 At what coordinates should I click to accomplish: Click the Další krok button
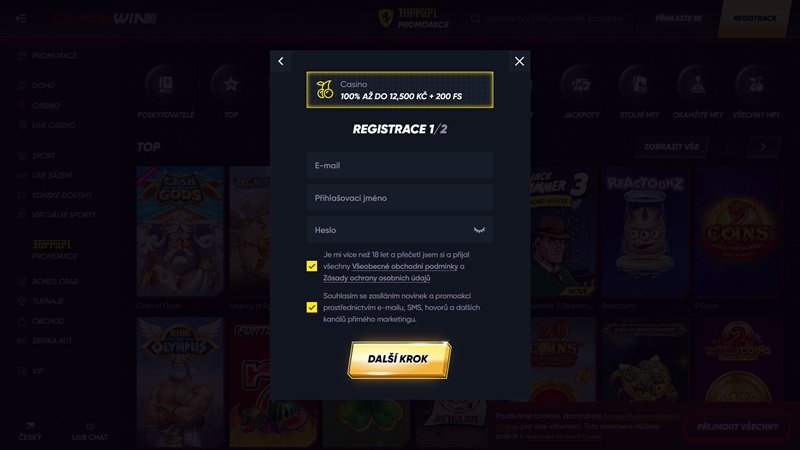[399, 359]
